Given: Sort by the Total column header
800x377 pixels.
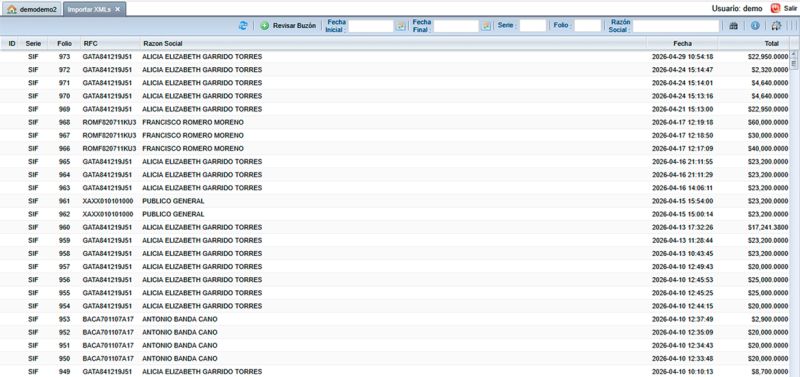Looking at the screenshot, I should pos(754,44).
